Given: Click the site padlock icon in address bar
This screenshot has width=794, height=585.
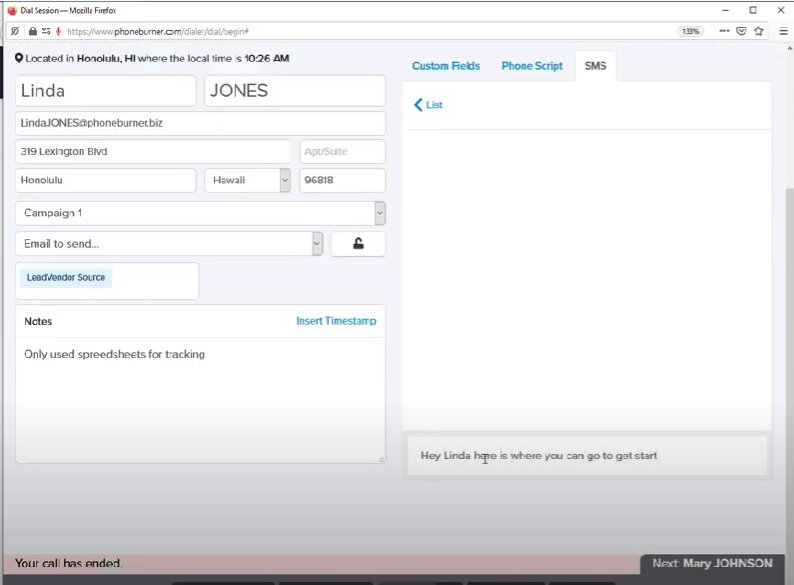Looking at the screenshot, I should point(33,31).
